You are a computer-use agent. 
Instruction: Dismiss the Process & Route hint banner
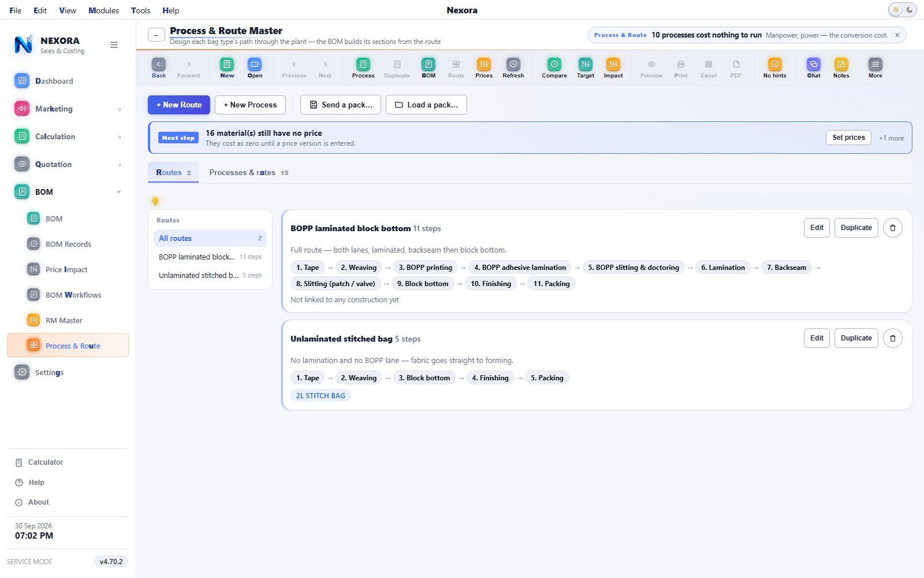(897, 35)
